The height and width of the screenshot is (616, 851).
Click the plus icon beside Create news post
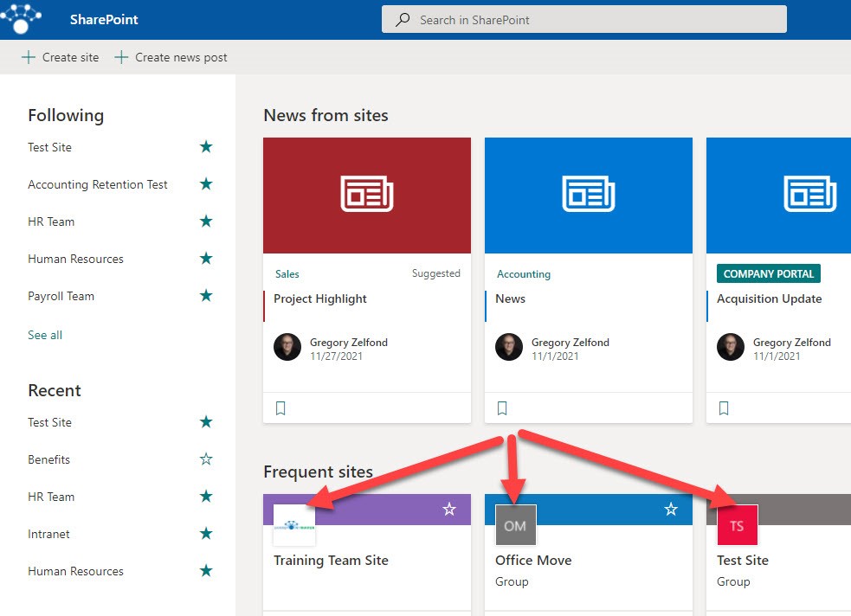point(121,57)
